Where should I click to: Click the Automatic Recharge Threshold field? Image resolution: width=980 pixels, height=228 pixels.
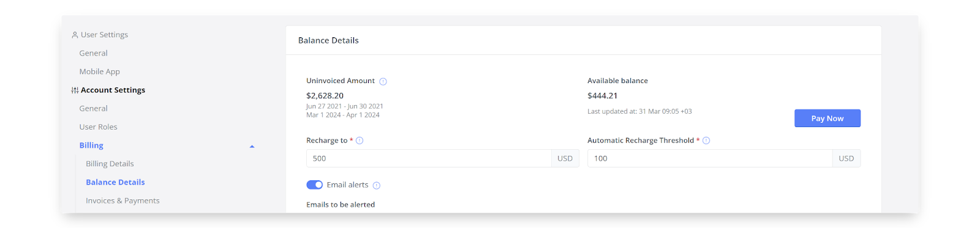[710, 158]
